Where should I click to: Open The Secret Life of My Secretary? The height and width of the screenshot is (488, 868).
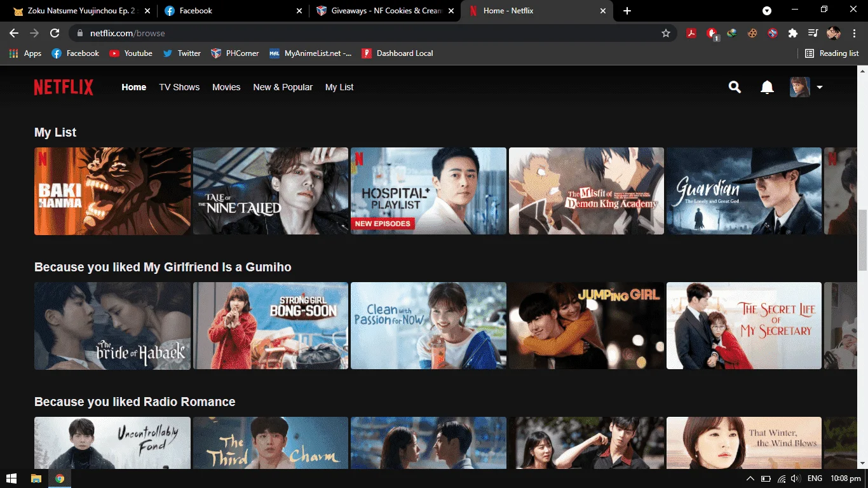[x=744, y=326]
